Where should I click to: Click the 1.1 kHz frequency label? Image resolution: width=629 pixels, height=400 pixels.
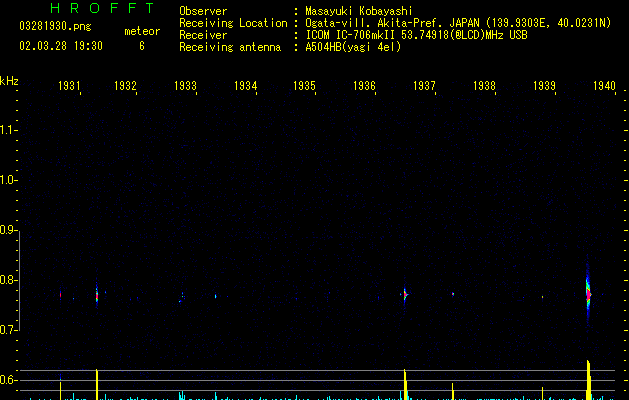[7, 130]
